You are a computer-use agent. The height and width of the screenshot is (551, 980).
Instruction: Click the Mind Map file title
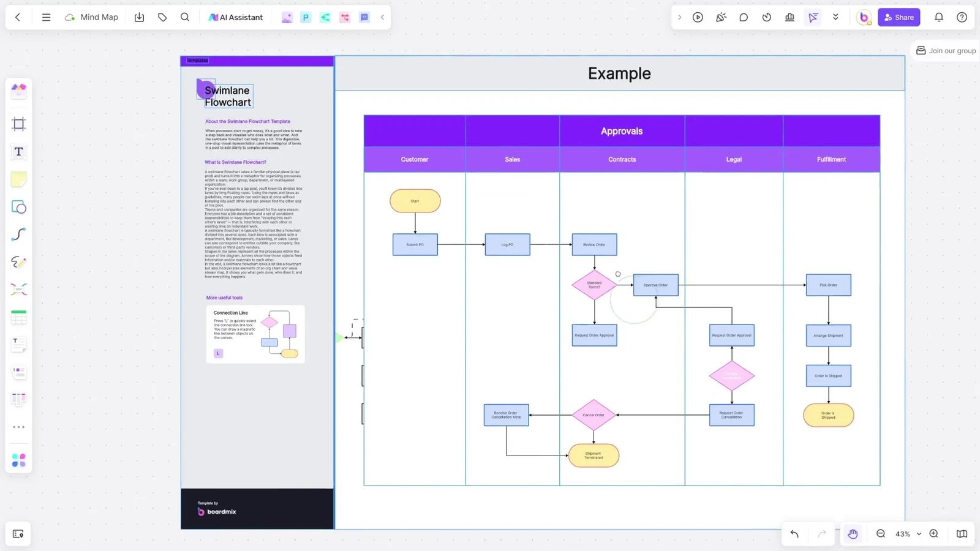click(99, 17)
